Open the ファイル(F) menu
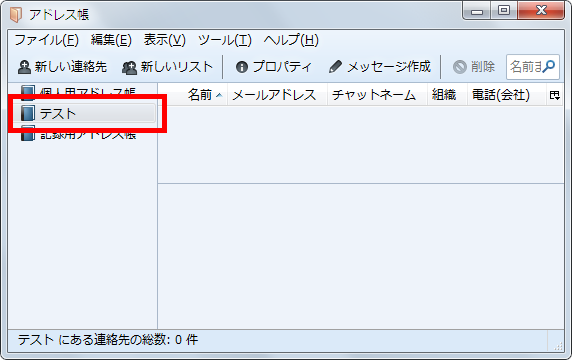The image size is (572, 360). pyautogui.click(x=46, y=40)
